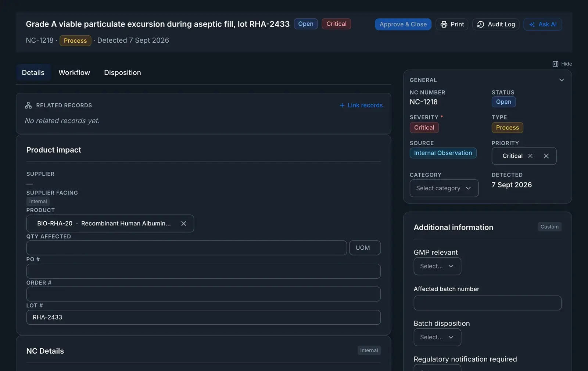Switch to the Workflow tab
The image size is (588, 371).
pyautogui.click(x=74, y=72)
